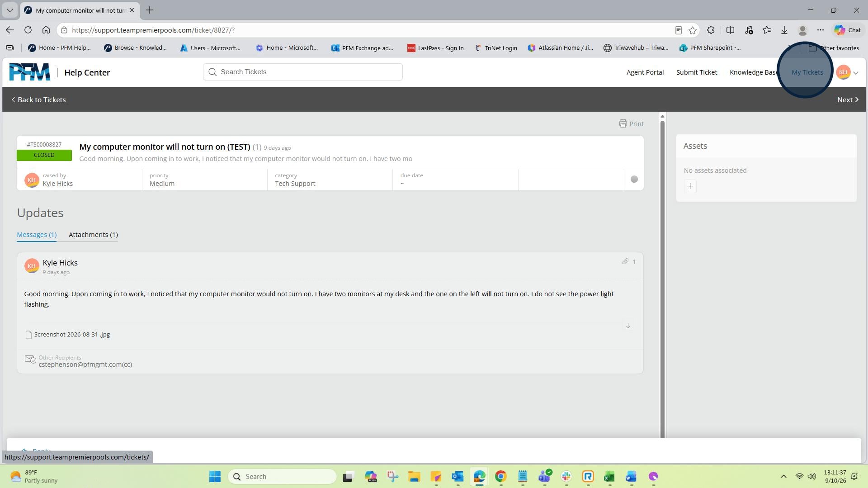Open the PFM logo home link

tap(29, 72)
